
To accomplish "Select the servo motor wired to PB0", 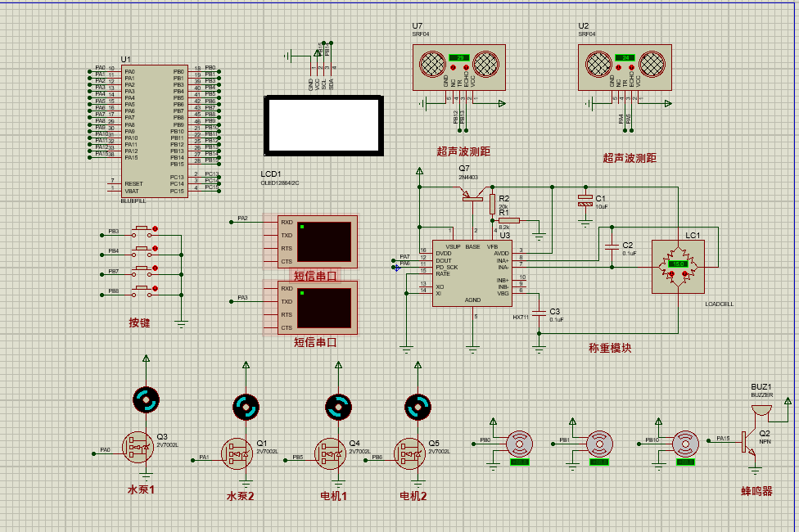I will [x=519, y=444].
